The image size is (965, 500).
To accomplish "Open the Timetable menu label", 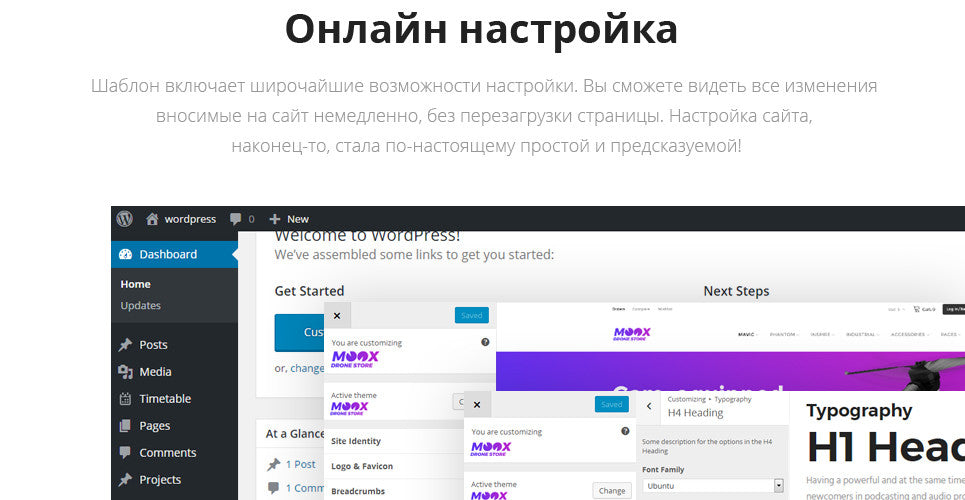I will coord(165,399).
